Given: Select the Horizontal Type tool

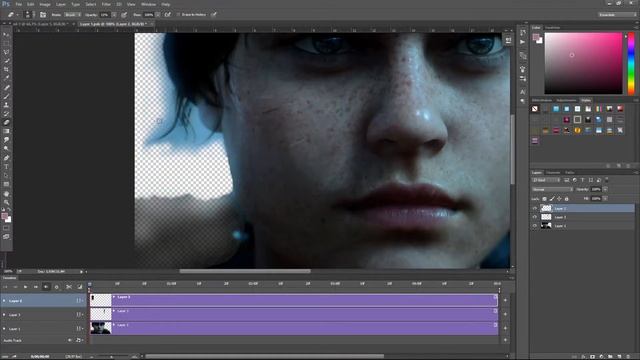Looking at the screenshot, I should [x=6, y=167].
